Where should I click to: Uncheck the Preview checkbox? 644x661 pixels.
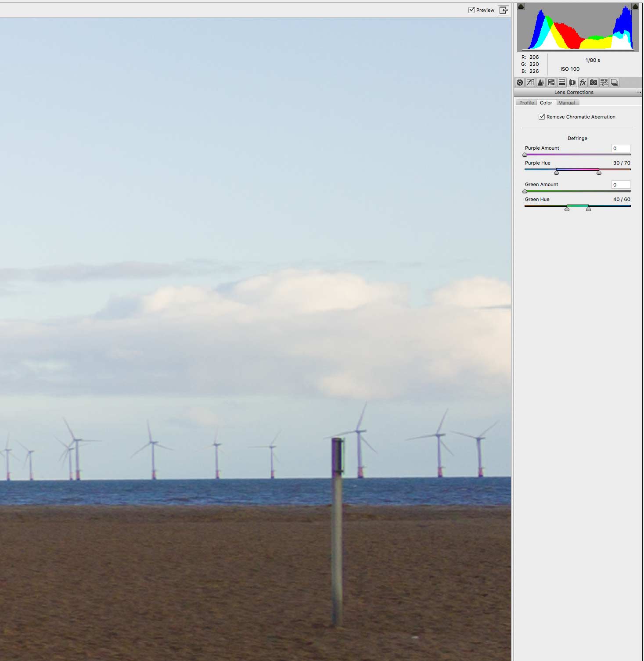click(x=471, y=10)
